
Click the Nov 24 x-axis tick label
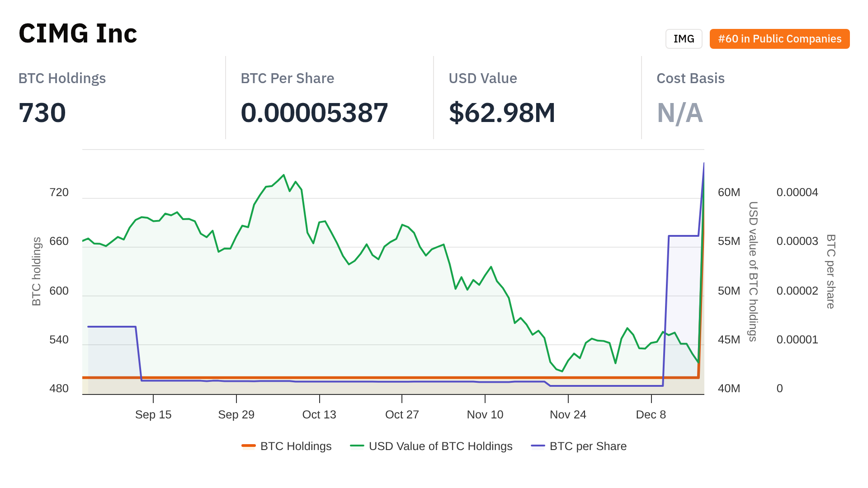(x=568, y=414)
